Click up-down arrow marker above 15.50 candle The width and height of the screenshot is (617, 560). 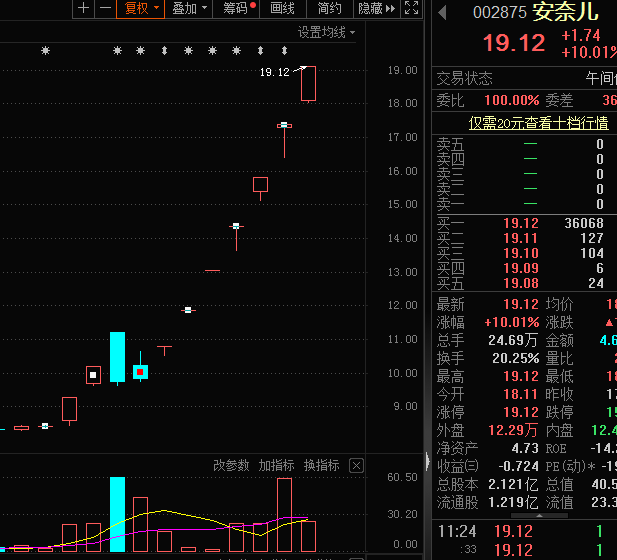pos(260,51)
